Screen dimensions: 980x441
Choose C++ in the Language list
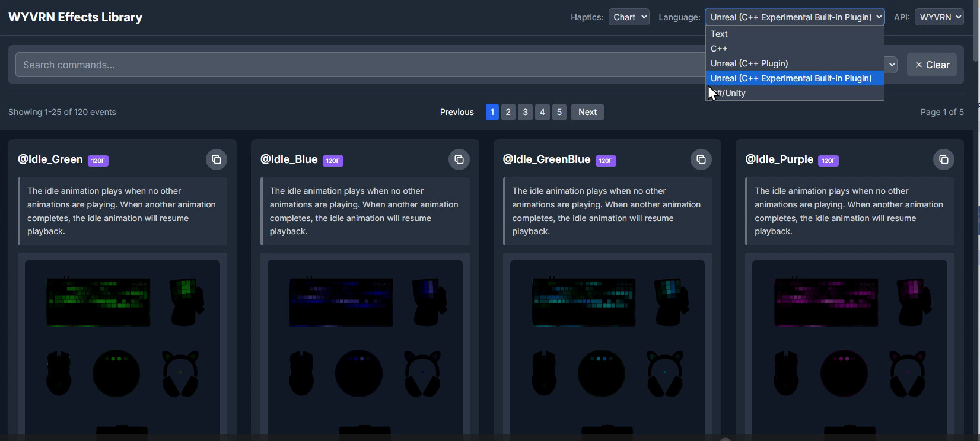pos(719,49)
